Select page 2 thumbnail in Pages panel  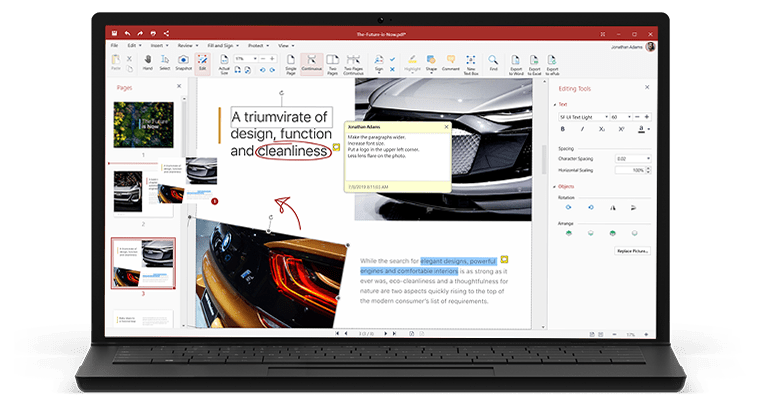pyautogui.click(x=142, y=190)
